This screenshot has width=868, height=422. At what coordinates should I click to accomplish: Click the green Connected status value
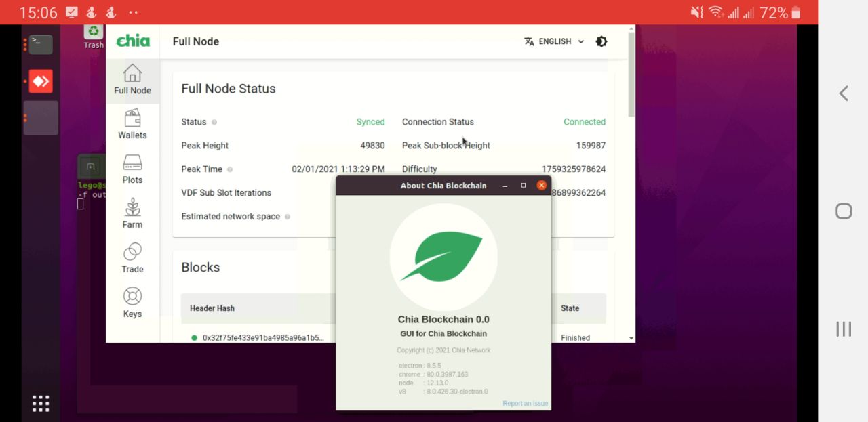point(585,122)
